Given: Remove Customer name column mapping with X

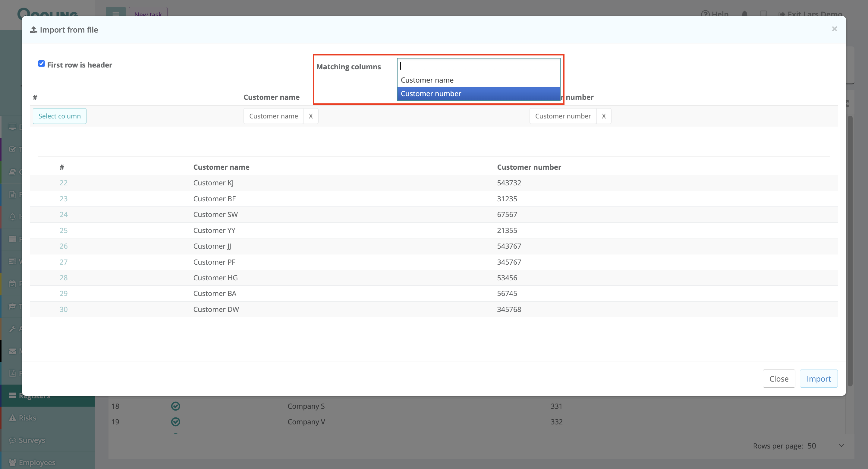Looking at the screenshot, I should click(x=311, y=116).
